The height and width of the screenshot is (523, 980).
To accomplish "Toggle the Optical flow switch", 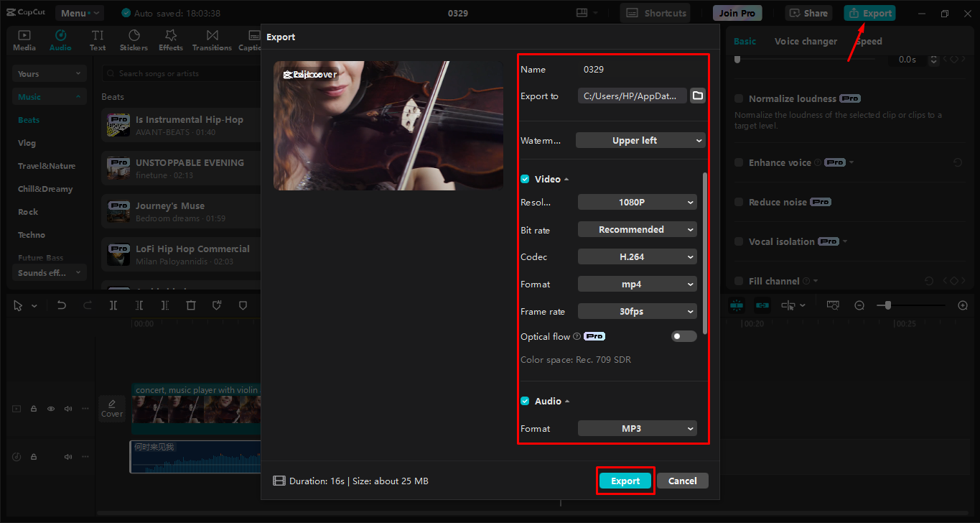I will pos(684,336).
